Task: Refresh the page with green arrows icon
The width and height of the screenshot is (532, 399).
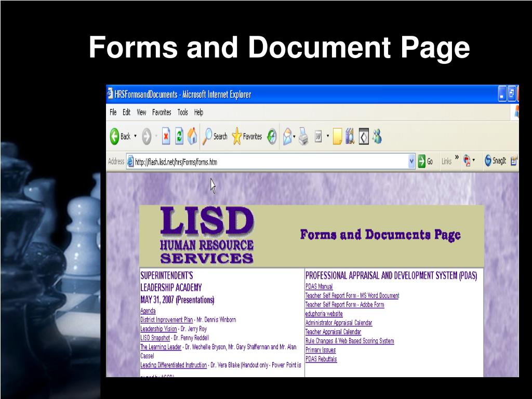Action: click(179, 137)
